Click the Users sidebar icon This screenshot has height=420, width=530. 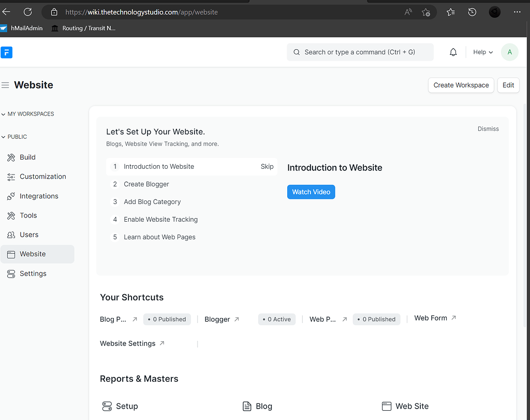click(x=10, y=235)
